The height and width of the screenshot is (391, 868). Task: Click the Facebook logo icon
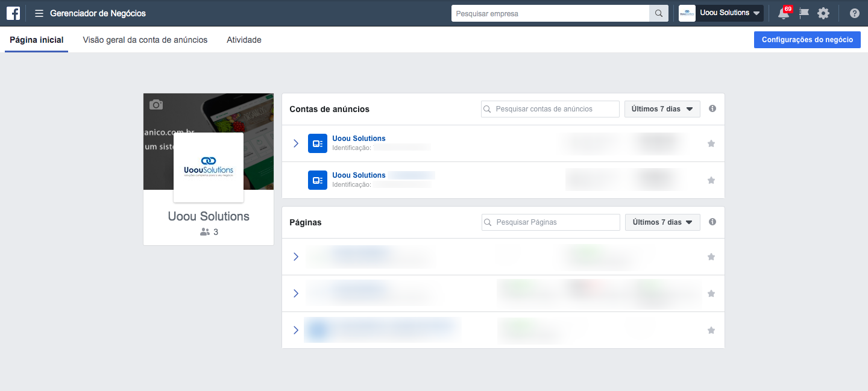click(13, 13)
